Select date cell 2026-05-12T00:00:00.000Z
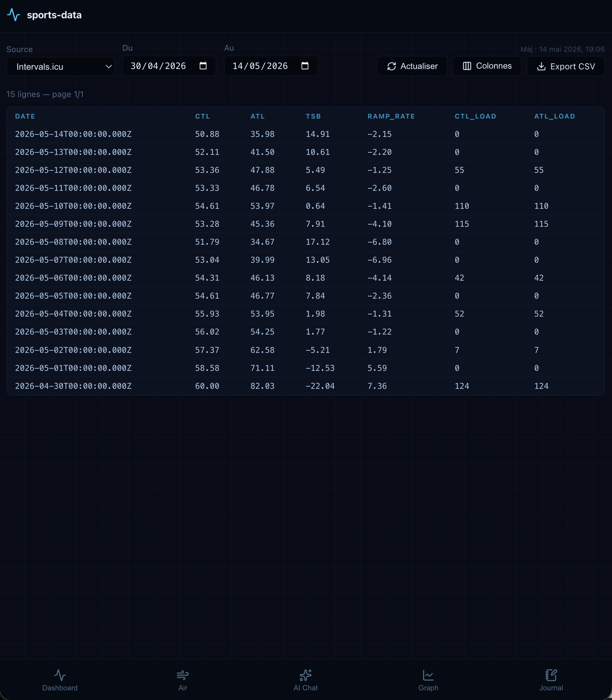This screenshot has width=612, height=700. [x=73, y=170]
